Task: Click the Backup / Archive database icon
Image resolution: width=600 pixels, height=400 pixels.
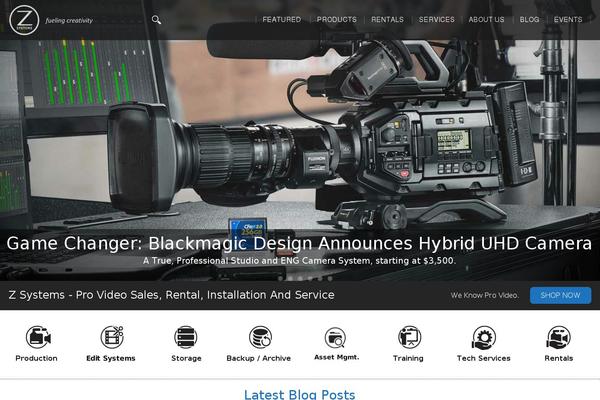Action: [x=260, y=337]
